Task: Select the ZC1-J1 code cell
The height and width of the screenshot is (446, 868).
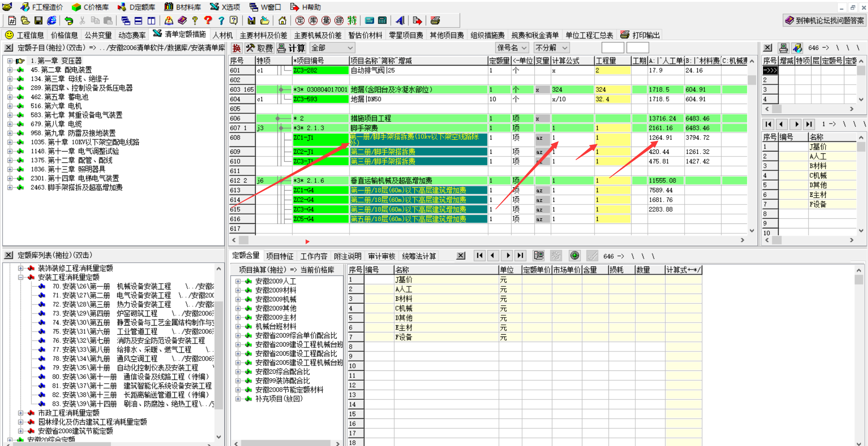Action: pos(321,138)
